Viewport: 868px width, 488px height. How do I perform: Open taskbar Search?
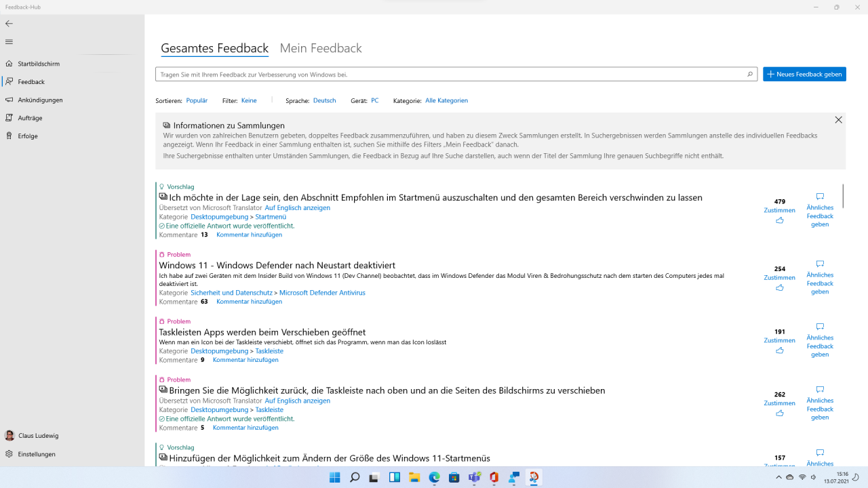355,477
